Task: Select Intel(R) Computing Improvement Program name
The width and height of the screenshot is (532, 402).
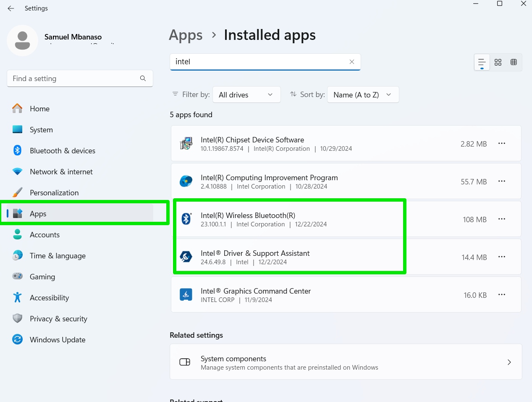Action: [269, 178]
